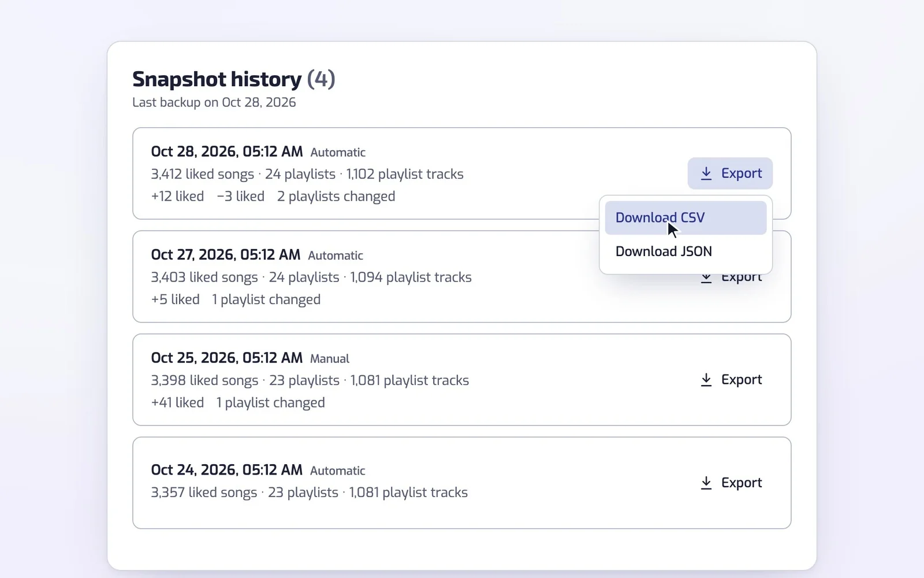
Task: Select the Oct 28, 2026, 05:12 AM heading
Action: (227, 152)
